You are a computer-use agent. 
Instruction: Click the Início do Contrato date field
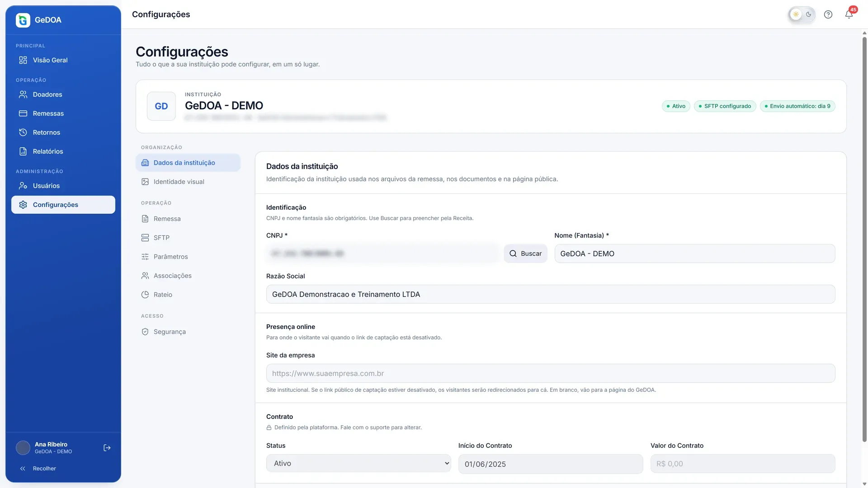[551, 464]
